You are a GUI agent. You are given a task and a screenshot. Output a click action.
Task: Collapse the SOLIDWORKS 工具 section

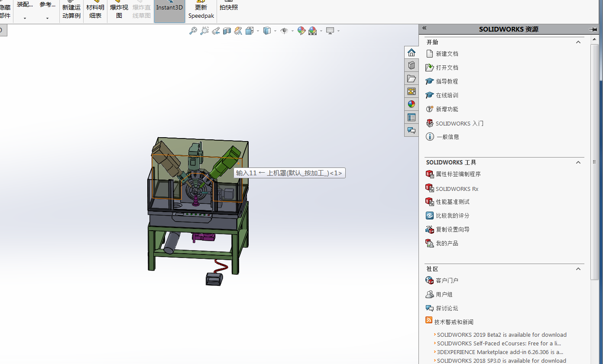tap(578, 162)
